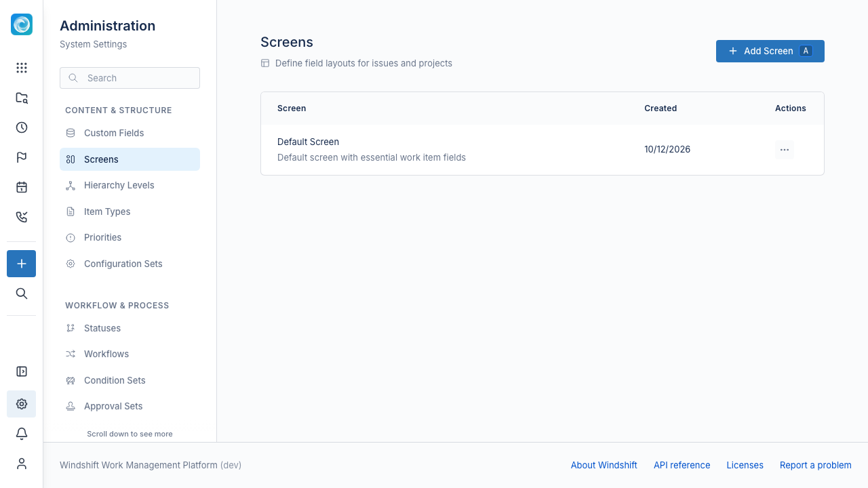Open the phone check icon
868x488 pixels.
[x=22, y=217]
